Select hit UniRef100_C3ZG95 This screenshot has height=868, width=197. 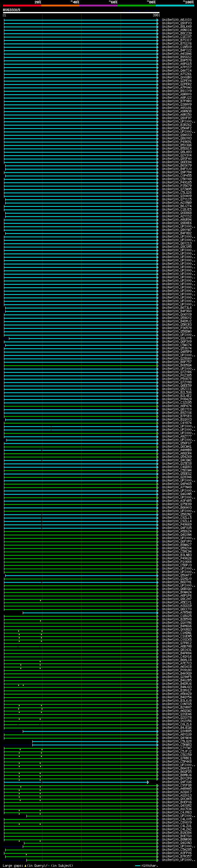click(x=176, y=403)
